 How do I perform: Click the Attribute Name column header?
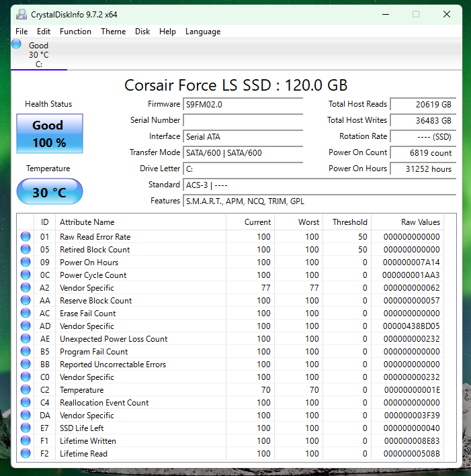point(87,222)
